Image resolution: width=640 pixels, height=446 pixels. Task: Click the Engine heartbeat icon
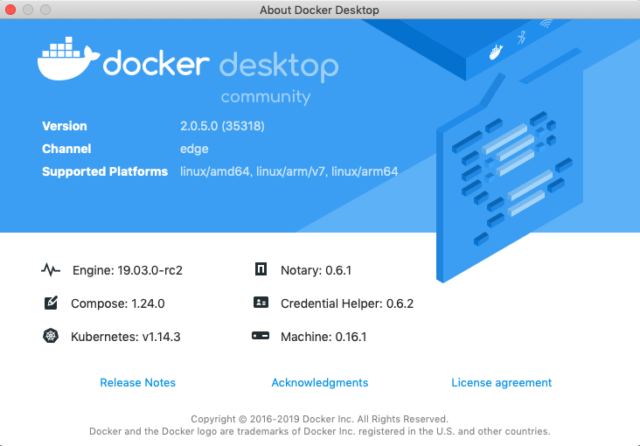[x=51, y=270]
